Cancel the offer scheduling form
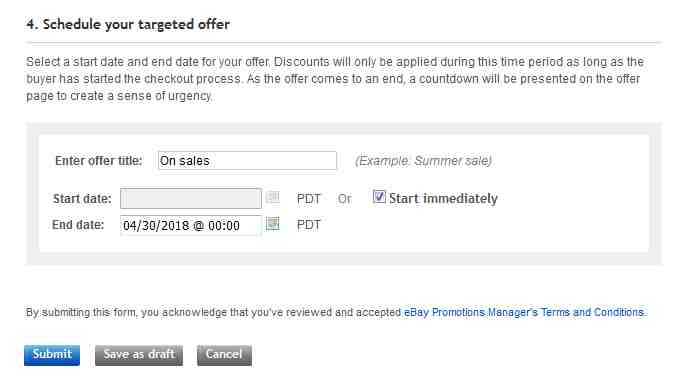 click(224, 355)
